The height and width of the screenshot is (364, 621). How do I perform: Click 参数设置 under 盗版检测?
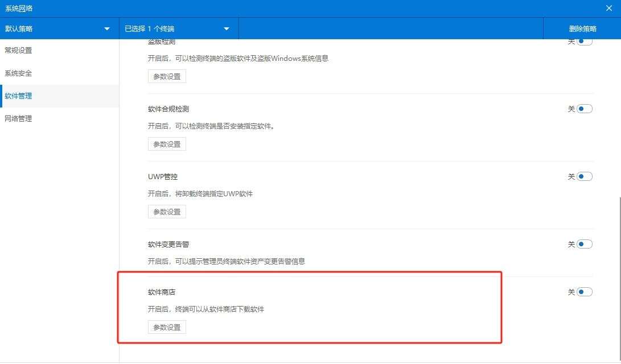click(166, 76)
